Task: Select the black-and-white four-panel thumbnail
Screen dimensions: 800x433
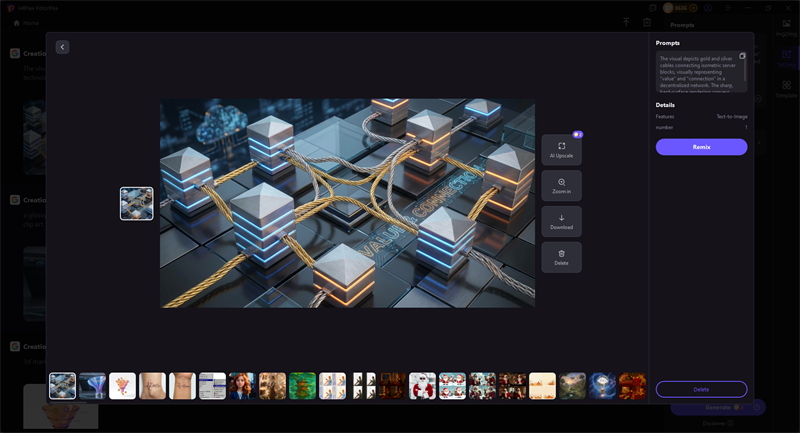Action: (x=362, y=386)
